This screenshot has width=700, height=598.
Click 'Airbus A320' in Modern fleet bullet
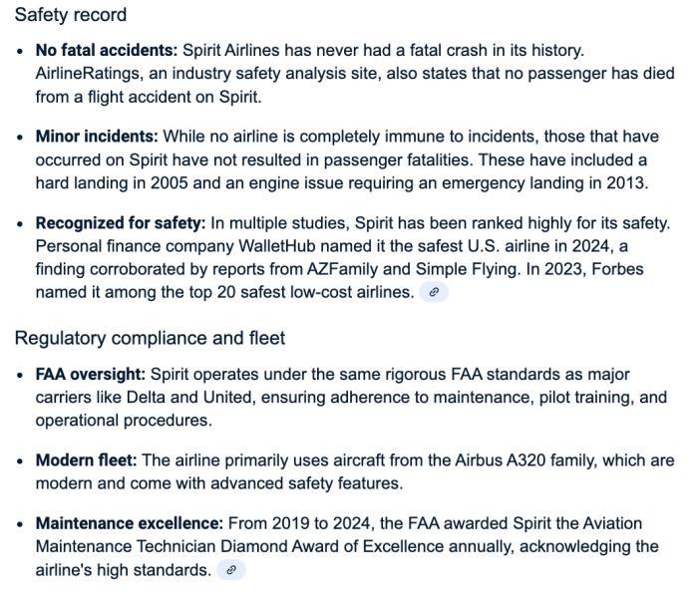pos(500,460)
